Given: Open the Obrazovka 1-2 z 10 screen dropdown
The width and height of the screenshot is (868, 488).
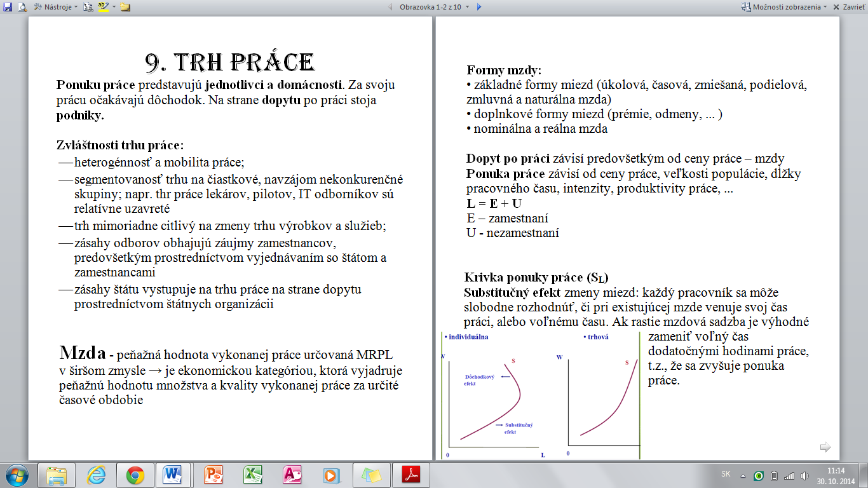Looking at the screenshot, I should pos(434,7).
